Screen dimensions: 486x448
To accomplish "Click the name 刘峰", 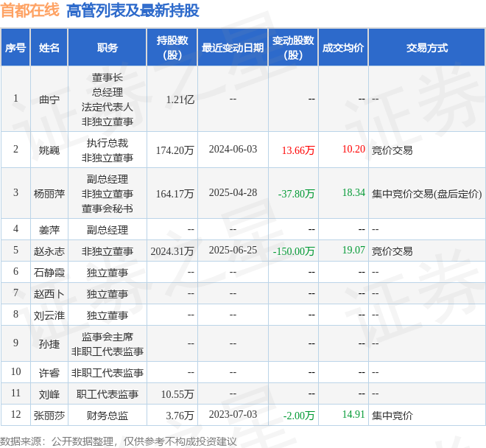I will [49, 394].
